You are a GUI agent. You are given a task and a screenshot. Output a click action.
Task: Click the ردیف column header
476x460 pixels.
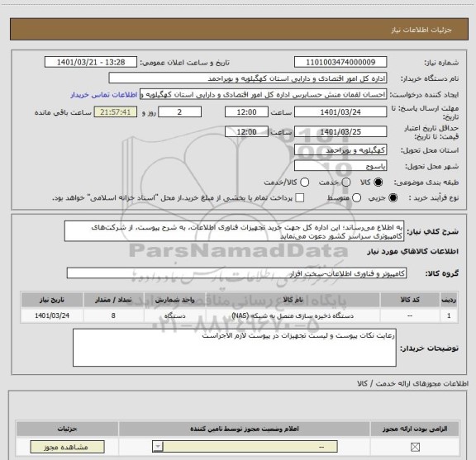pos(449,300)
